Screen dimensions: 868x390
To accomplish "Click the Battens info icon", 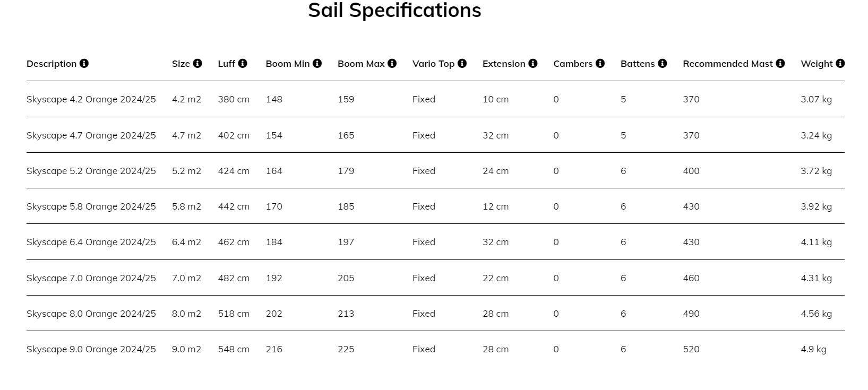I will point(662,64).
